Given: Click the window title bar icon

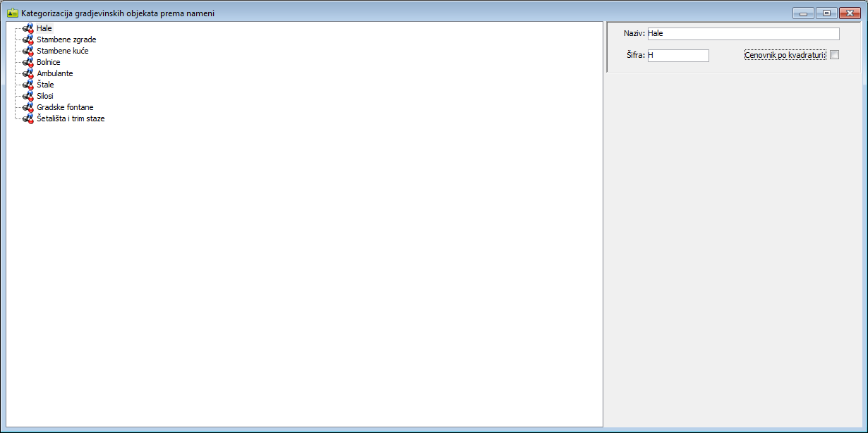Looking at the screenshot, I should point(12,13).
